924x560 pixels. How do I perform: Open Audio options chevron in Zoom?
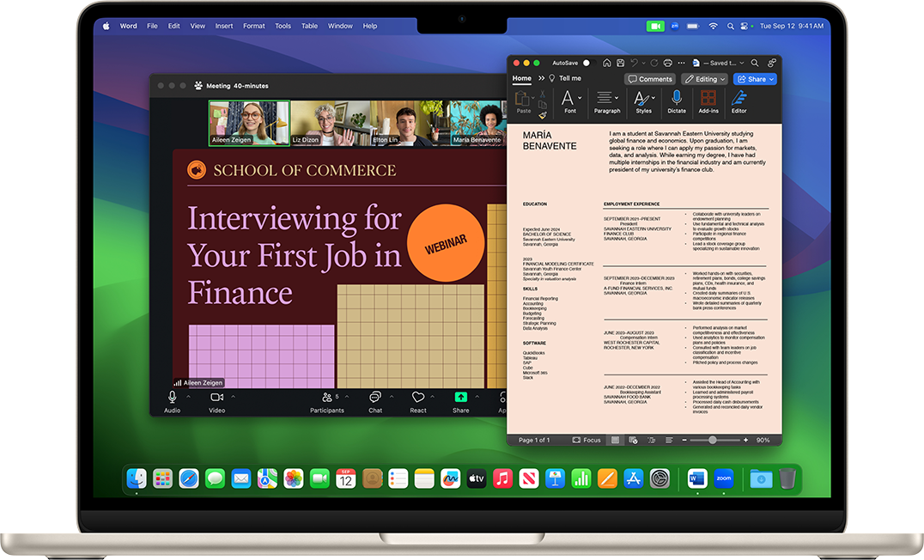pos(189,396)
